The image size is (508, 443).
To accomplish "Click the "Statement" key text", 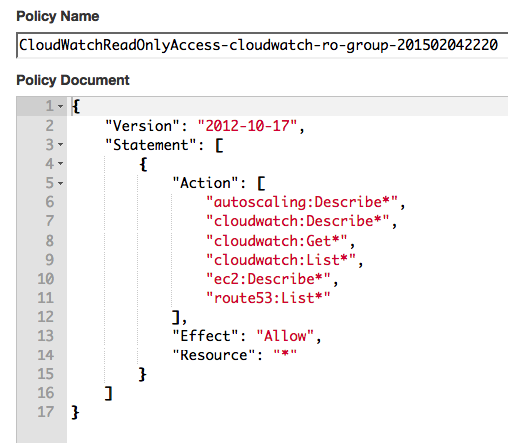I will pos(151,145).
